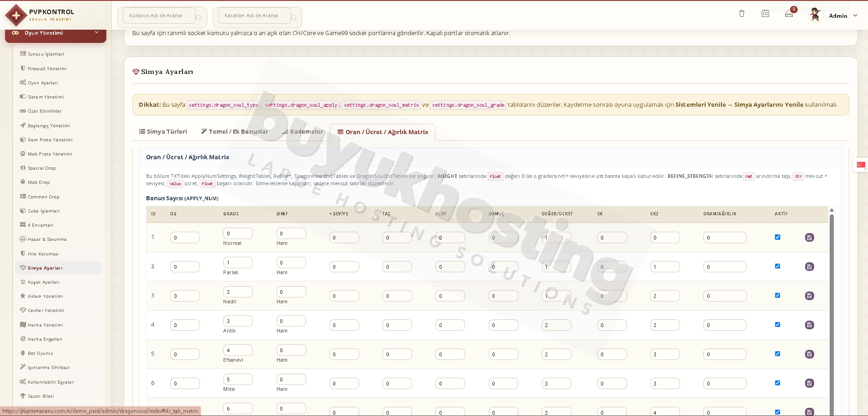Go to Cube İşlemleri

pyautogui.click(x=44, y=211)
